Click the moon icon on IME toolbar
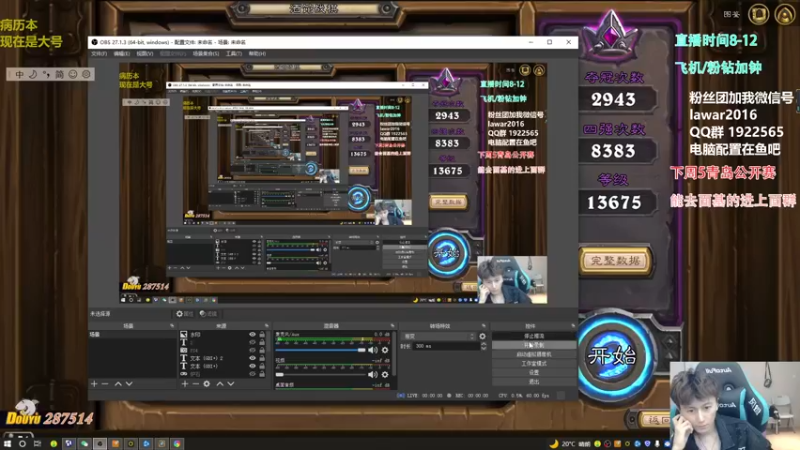Screen dimensions: 800x450 (x=33, y=74)
